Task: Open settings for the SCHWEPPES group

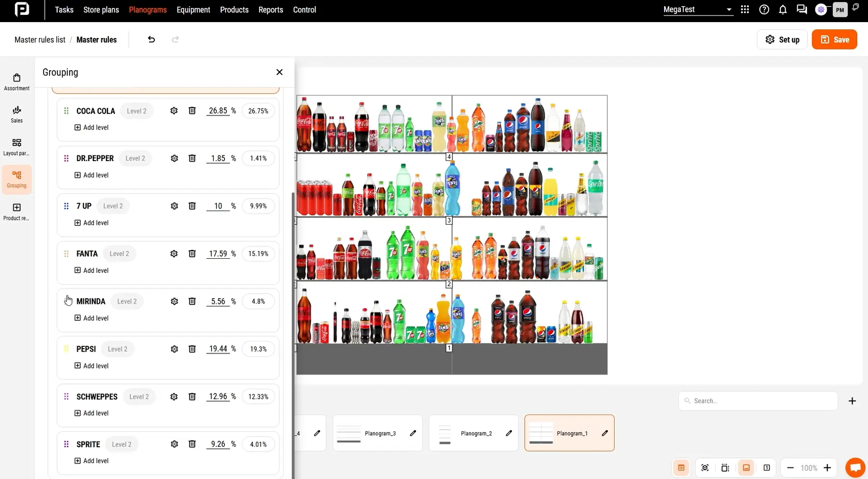Action: click(x=174, y=396)
